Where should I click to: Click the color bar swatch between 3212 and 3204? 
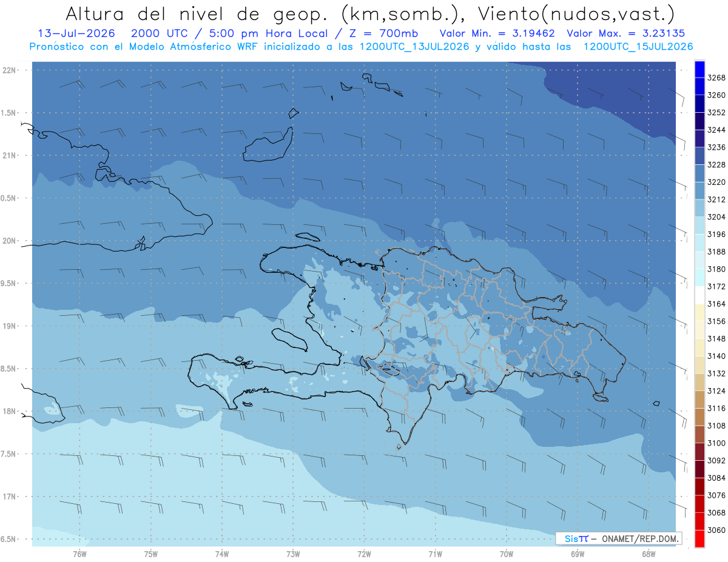click(x=699, y=208)
